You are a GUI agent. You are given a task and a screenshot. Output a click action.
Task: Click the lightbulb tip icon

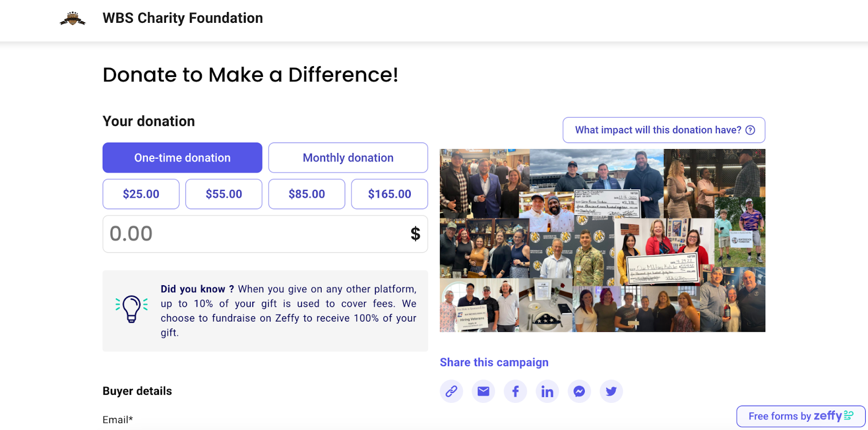point(131,309)
